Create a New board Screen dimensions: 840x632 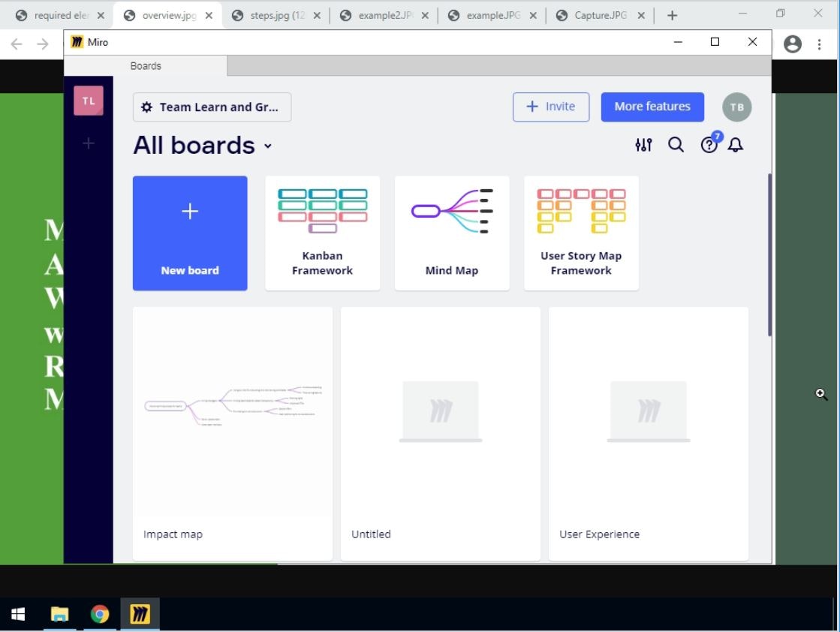point(190,233)
